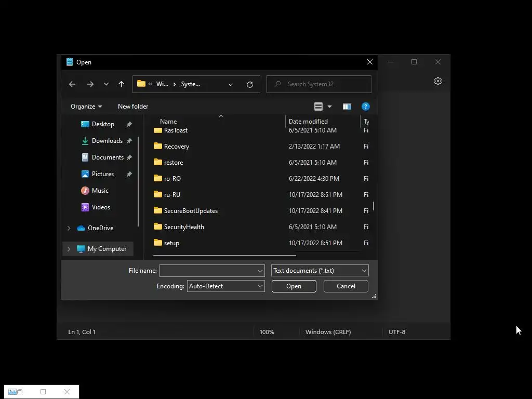This screenshot has width=532, height=399.
Task: Expand the address bar path dropdown
Action: point(231,85)
